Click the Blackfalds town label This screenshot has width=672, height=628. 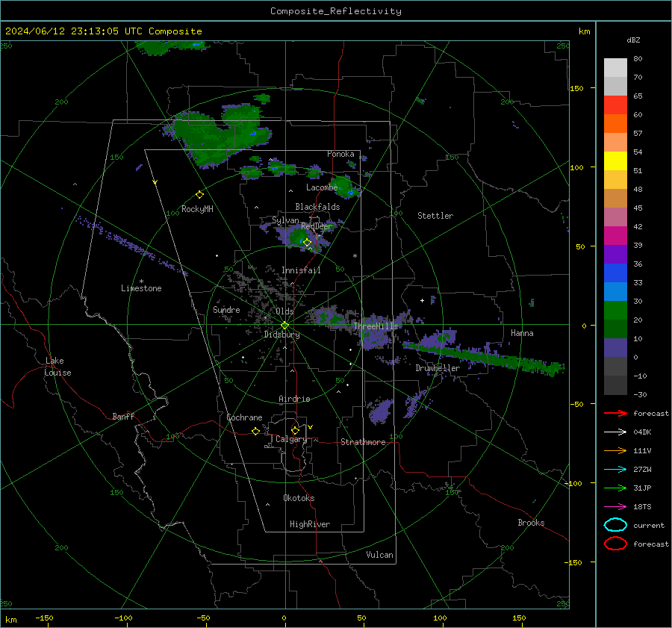click(317, 207)
